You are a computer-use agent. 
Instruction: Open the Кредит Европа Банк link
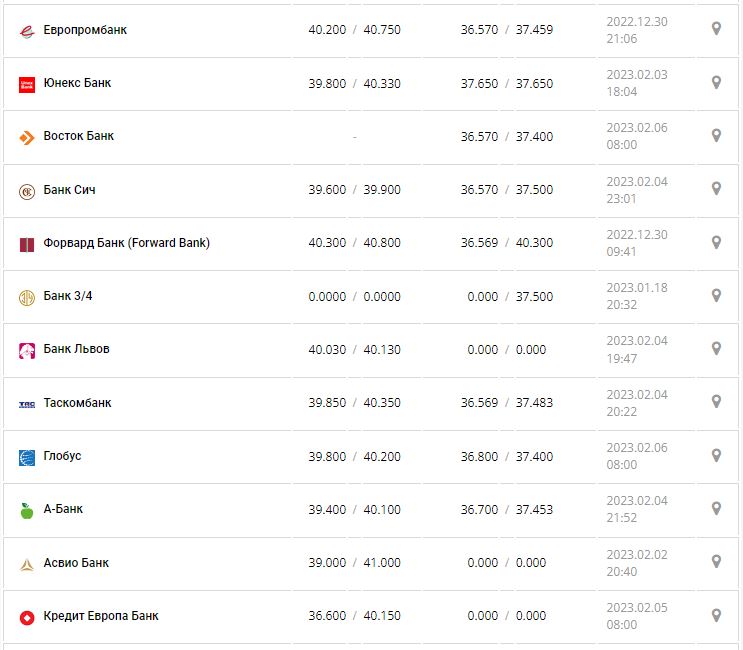[101, 616]
